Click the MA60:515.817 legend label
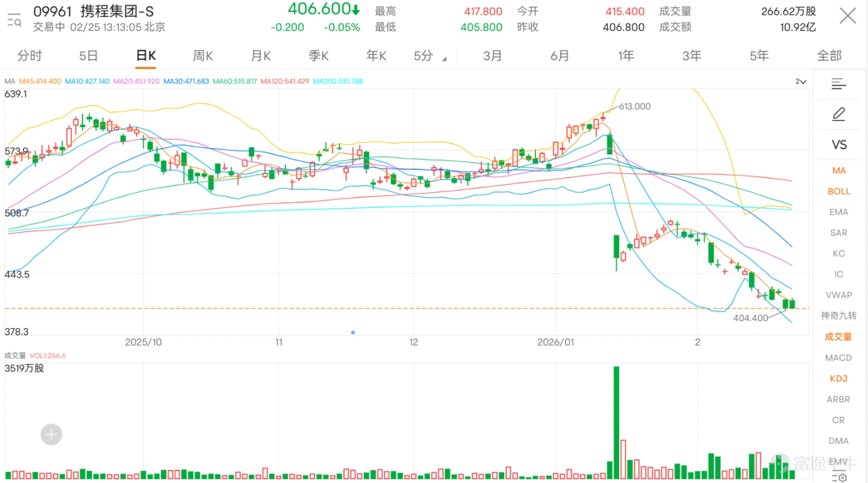Screen dimensions: 868x483 point(235,81)
